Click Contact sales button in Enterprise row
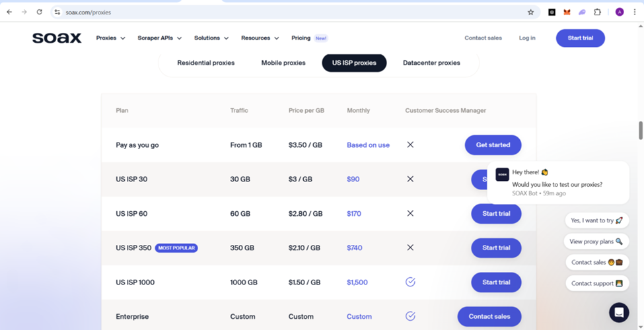Viewport: 644px width, 330px height. pyautogui.click(x=489, y=317)
